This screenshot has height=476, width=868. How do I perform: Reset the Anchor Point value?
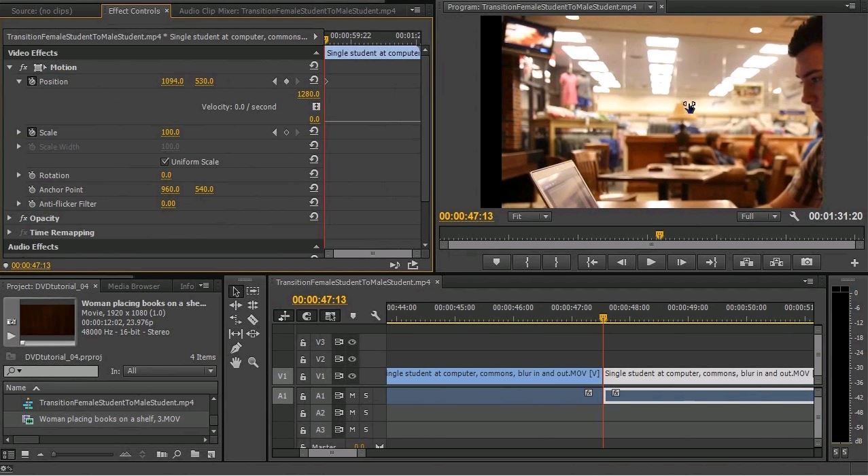[313, 188]
